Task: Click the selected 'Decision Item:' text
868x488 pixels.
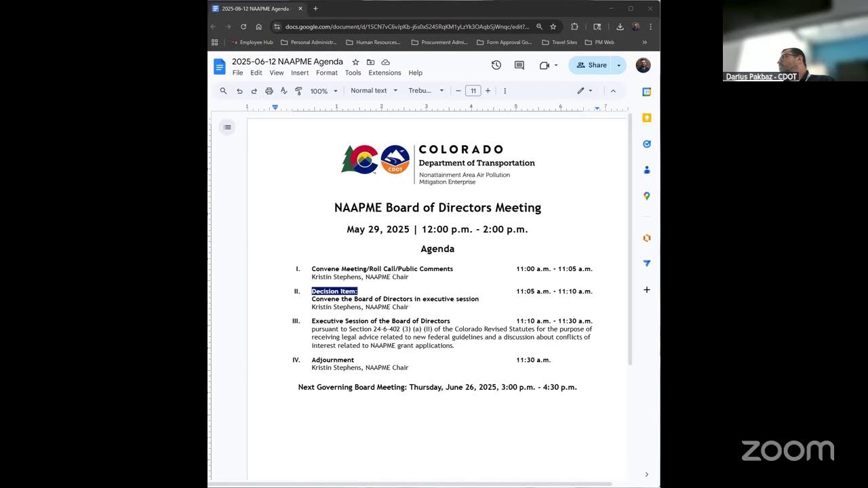Action: (x=334, y=291)
